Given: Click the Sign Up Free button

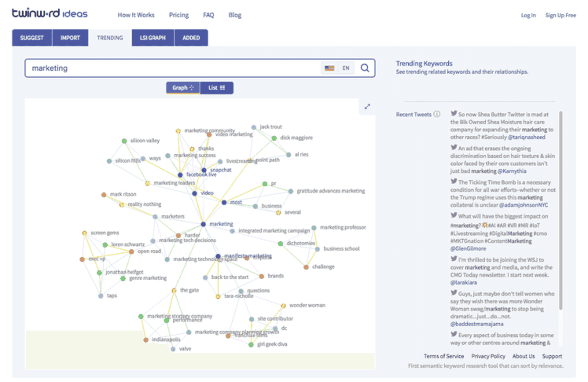Looking at the screenshot, I should [560, 15].
